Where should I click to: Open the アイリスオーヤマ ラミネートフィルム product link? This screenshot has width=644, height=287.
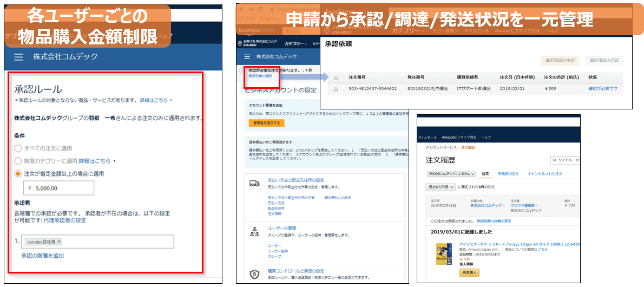point(520,244)
